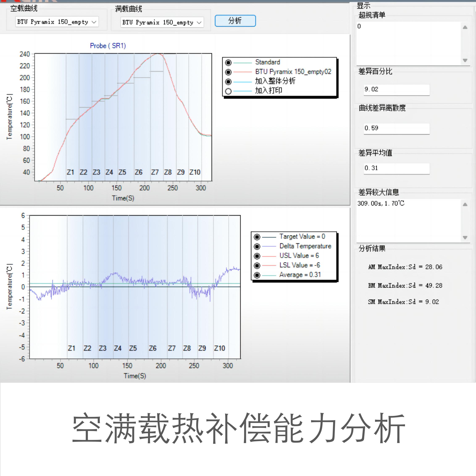Open the 空载曲线 curve dropdown
This screenshot has height=476, width=476.
point(57,22)
